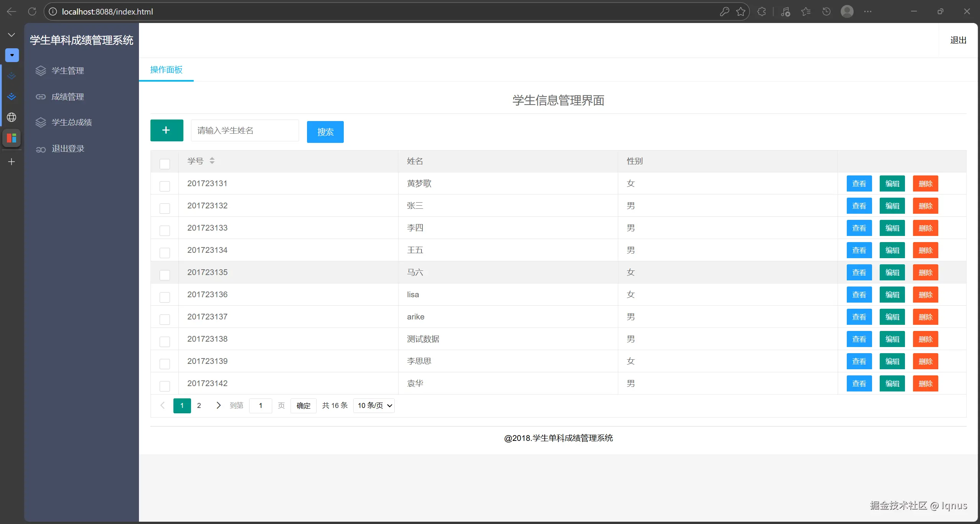This screenshot has width=980, height=524.
Task: Open the browser profile avatar icon
Action: (x=847, y=11)
